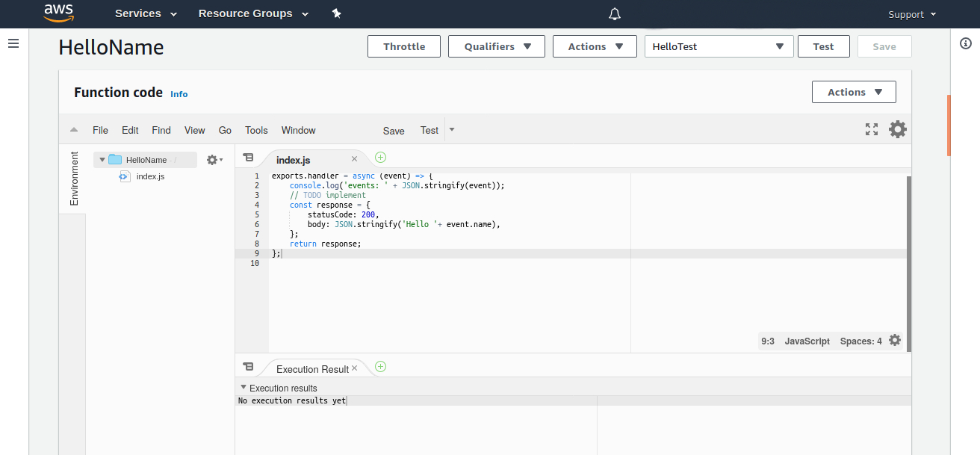Add new tab next to index.js
The width and height of the screenshot is (980, 455).
pyautogui.click(x=380, y=157)
